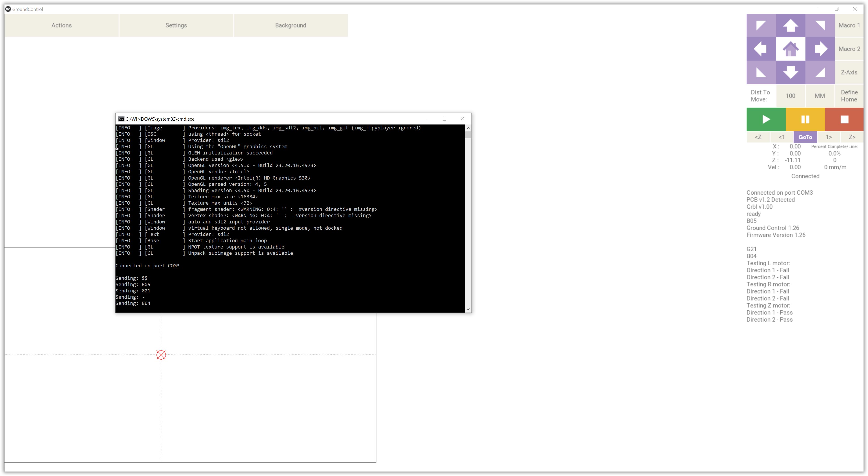Open the Background menu
The width and height of the screenshot is (868, 476).
click(x=290, y=25)
